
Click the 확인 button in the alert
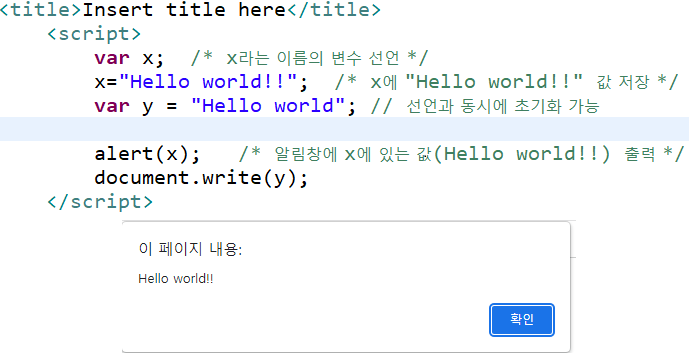click(522, 320)
